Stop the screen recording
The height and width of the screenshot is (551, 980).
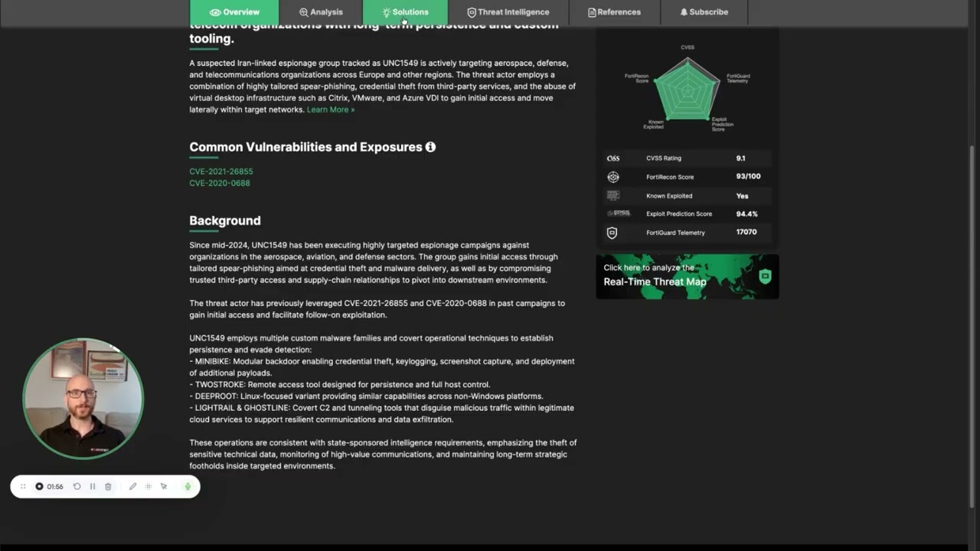point(39,487)
